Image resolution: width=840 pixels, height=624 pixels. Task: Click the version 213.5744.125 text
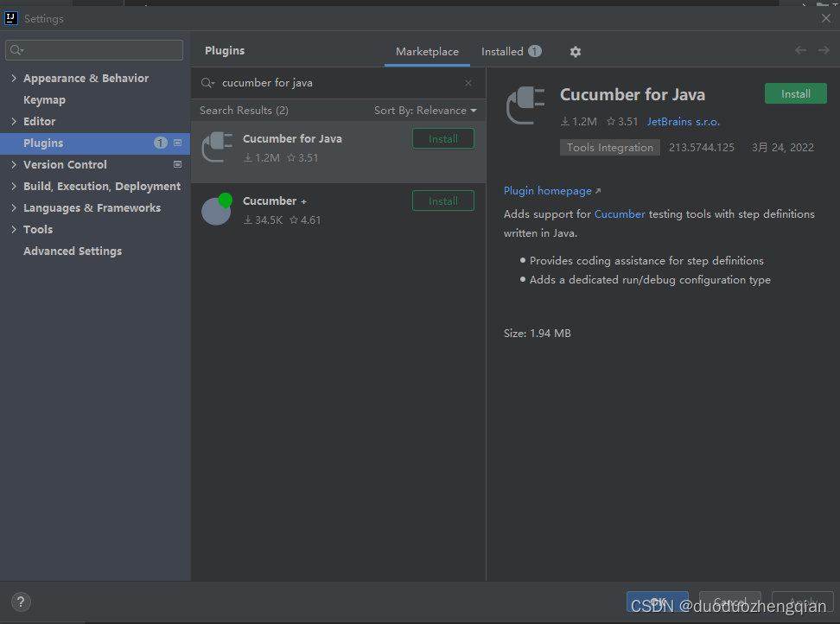pyautogui.click(x=701, y=147)
